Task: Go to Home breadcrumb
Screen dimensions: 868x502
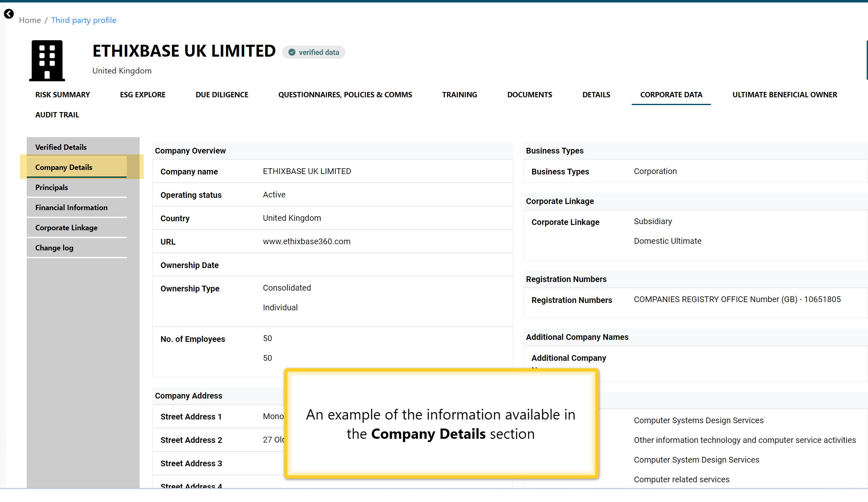Action: point(30,20)
